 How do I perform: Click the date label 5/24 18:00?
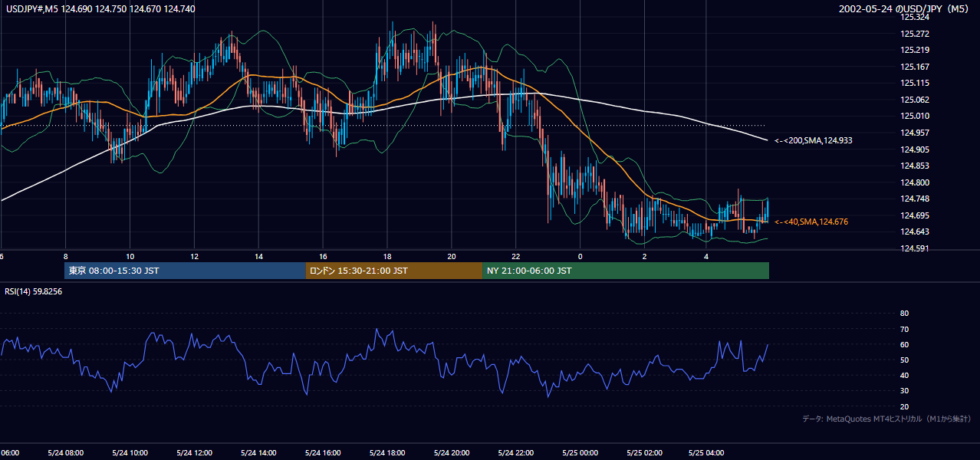(387, 452)
